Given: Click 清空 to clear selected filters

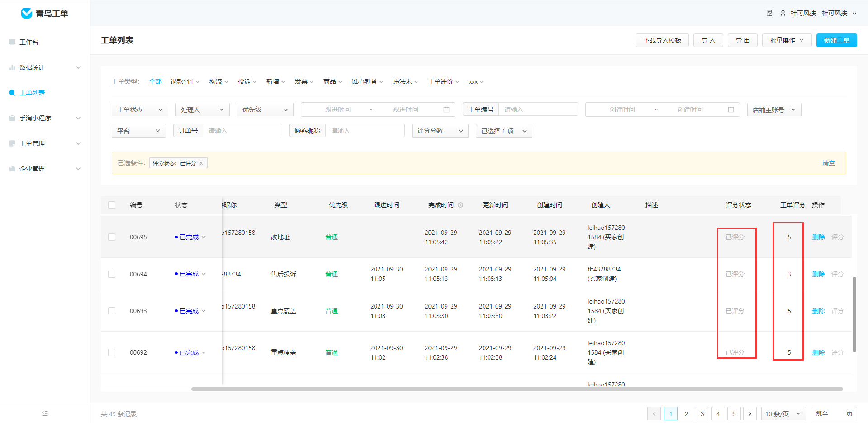Looking at the screenshot, I should click(x=829, y=163).
